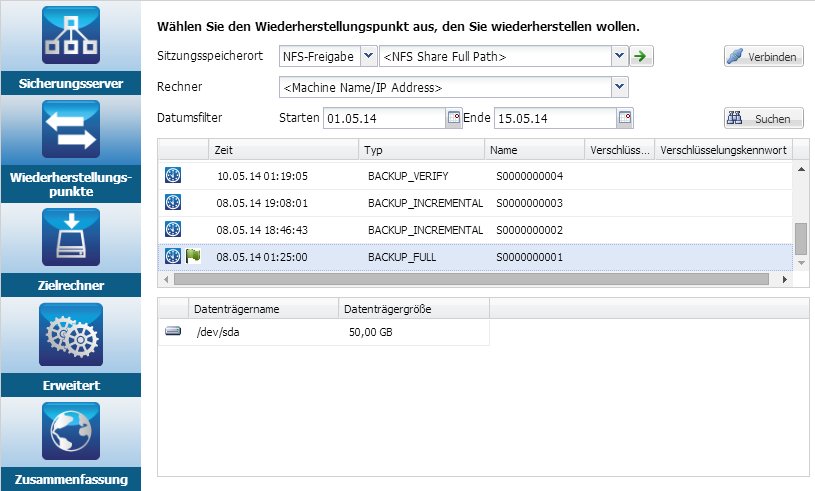
Task: Expand the NFS Share Full Path dropdown
Action: (x=619, y=56)
